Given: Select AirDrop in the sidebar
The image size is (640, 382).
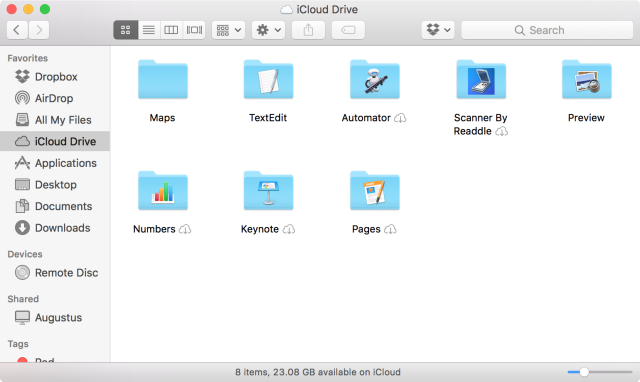Looking at the screenshot, I should (55, 98).
